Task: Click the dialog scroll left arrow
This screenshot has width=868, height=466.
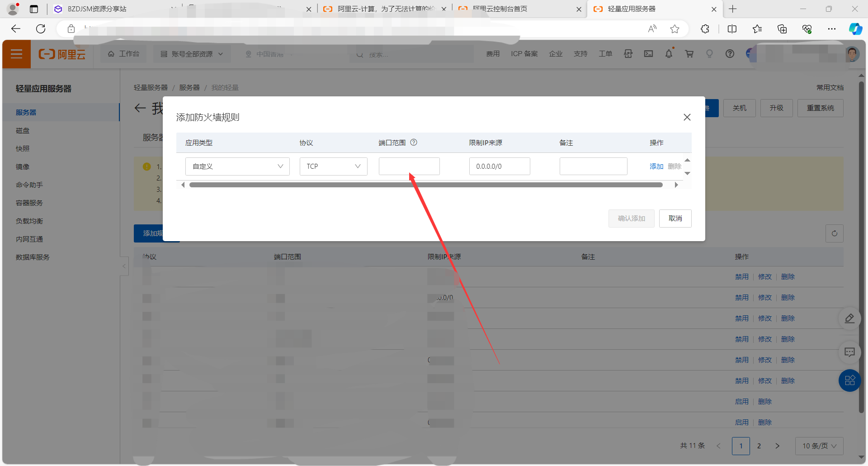Action: point(183,185)
